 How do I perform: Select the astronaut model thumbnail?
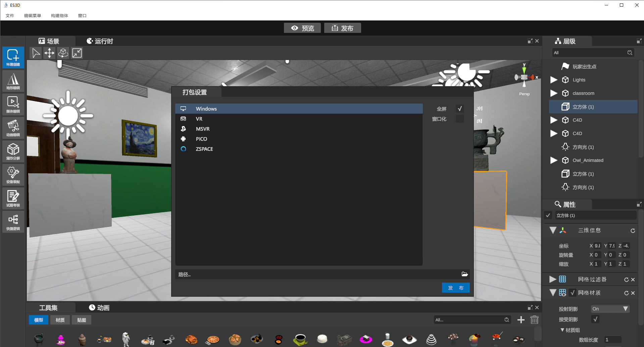click(x=126, y=339)
